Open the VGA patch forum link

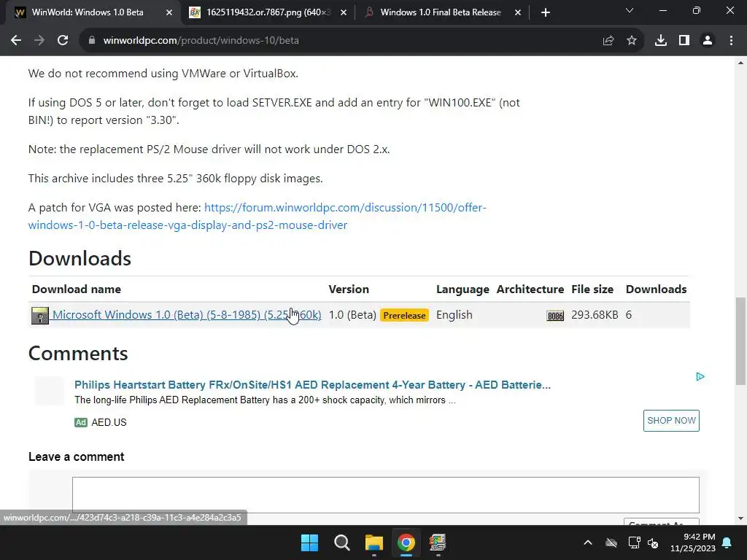point(258,216)
